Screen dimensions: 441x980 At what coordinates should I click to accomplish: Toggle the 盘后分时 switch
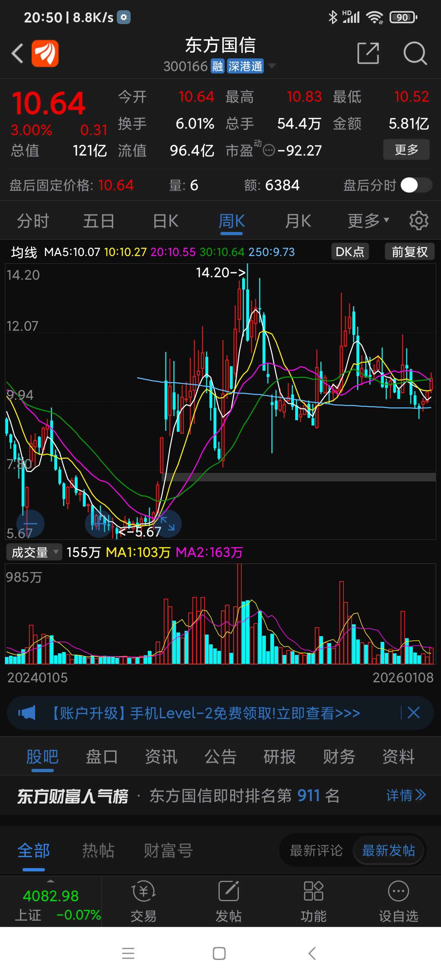(x=416, y=185)
